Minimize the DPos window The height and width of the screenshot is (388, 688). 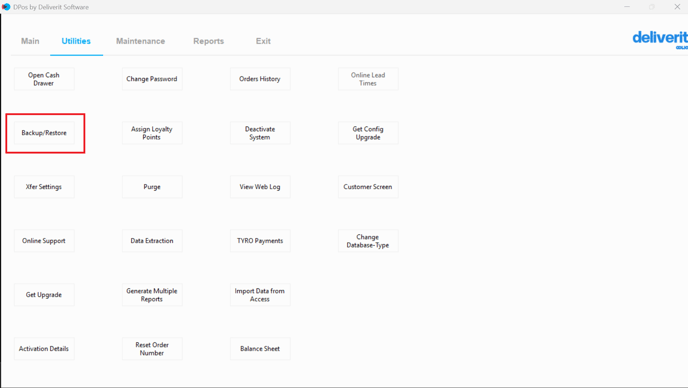[627, 7]
